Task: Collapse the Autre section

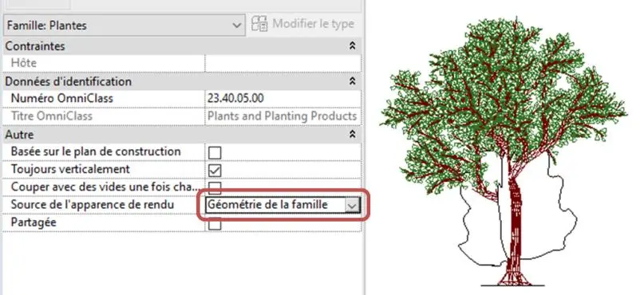Action: [x=353, y=134]
